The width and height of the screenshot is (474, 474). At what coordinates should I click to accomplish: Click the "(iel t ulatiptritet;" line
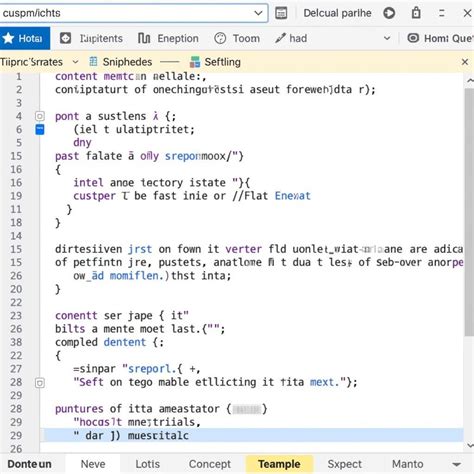coord(134,129)
